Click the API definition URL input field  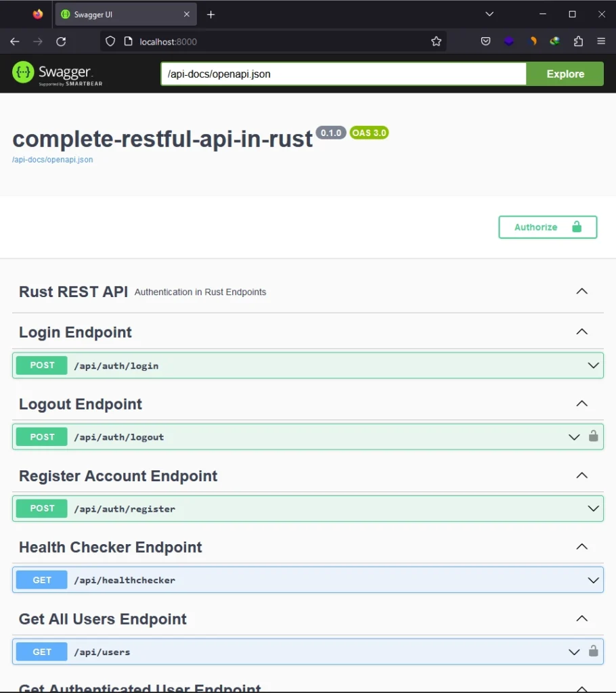coord(338,73)
